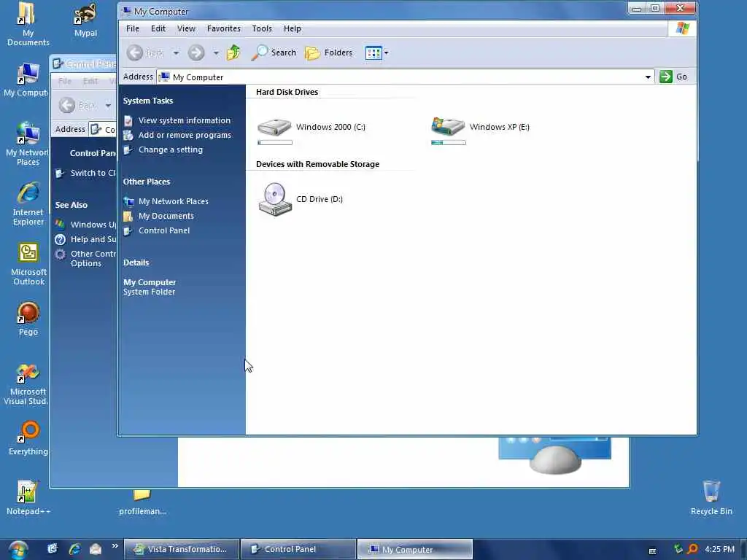Collapse the Other Places section header

click(146, 182)
